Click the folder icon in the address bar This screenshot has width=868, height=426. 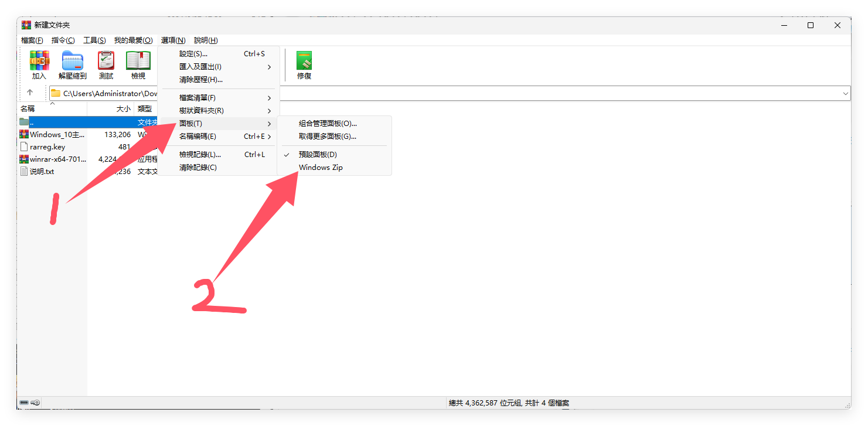pyautogui.click(x=56, y=93)
